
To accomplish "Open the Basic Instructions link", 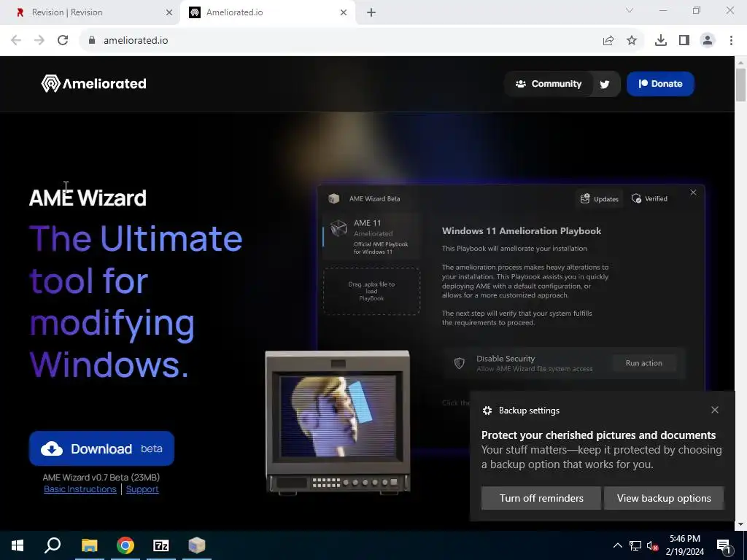I will pos(80,489).
